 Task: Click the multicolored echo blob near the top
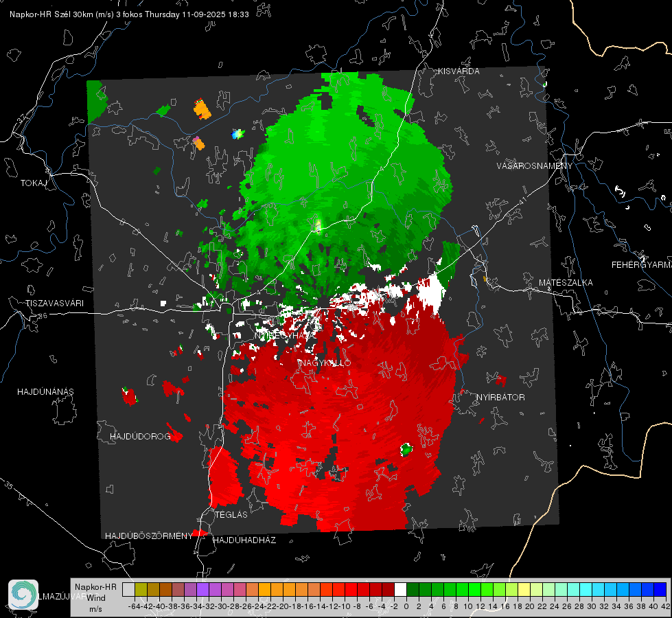[x=238, y=134]
